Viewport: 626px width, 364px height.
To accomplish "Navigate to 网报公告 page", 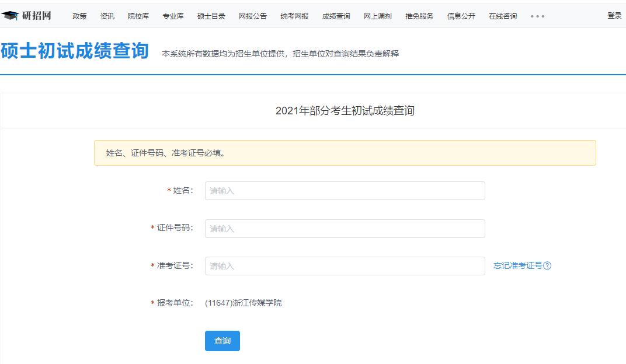I will pyautogui.click(x=253, y=16).
